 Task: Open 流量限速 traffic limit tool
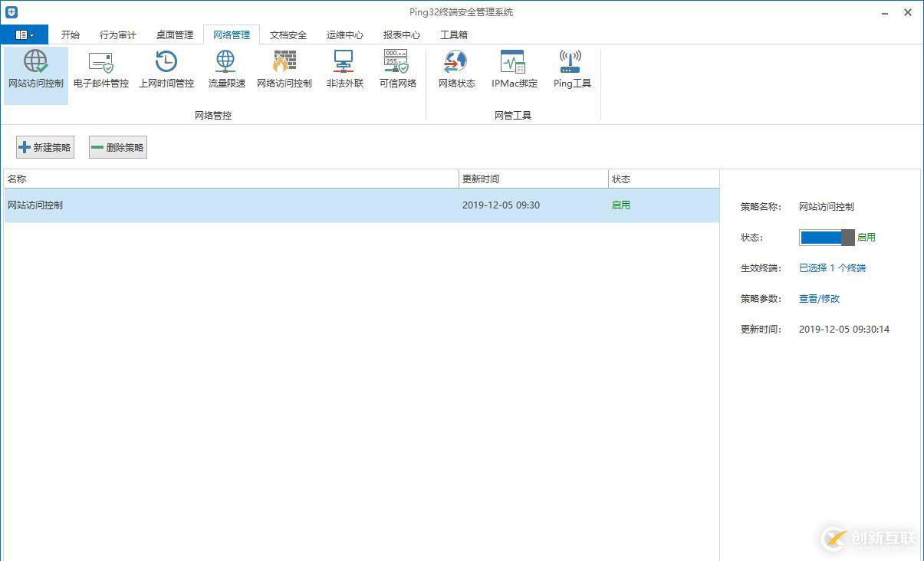226,70
